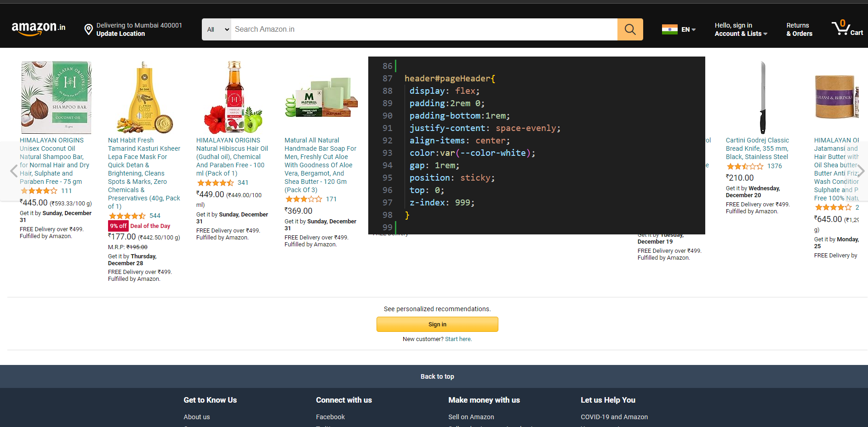Click the Start here link
The width and height of the screenshot is (868, 427).
(x=458, y=339)
